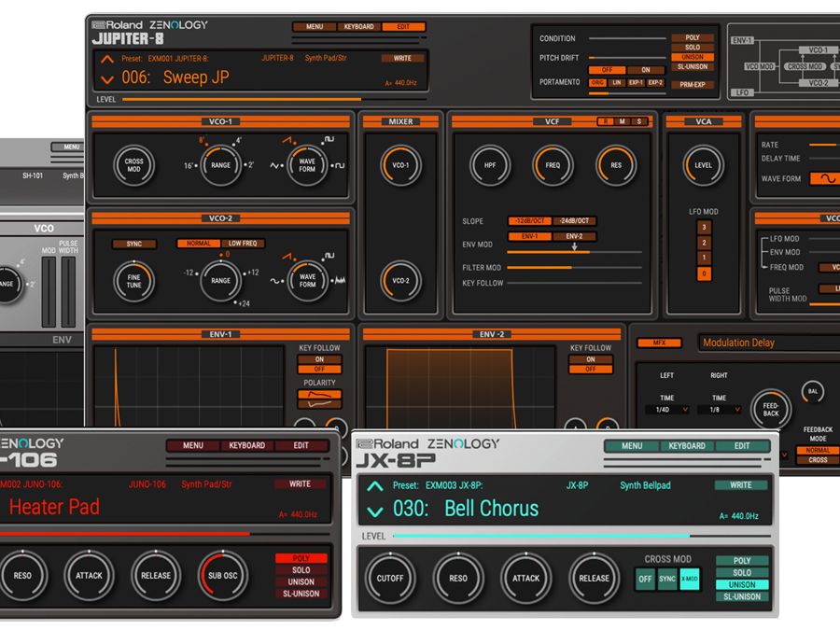Select NORMAL mode in VCO-2
840x630 pixels.
(198, 244)
